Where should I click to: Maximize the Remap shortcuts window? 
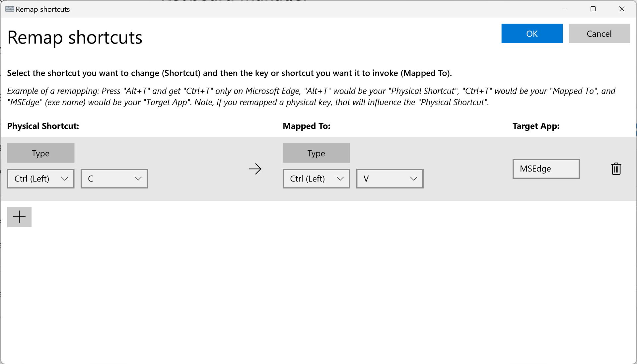coord(593,9)
